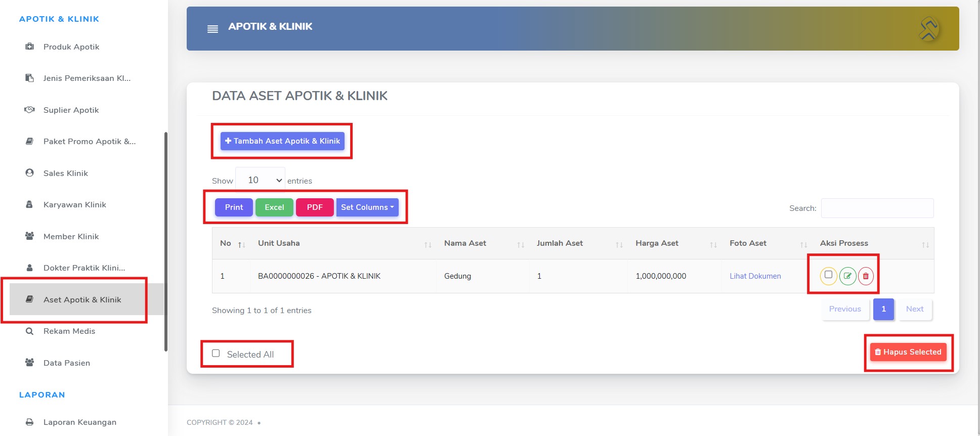Sort by the Foto Aset column arrows
The image size is (980, 436).
804,245
